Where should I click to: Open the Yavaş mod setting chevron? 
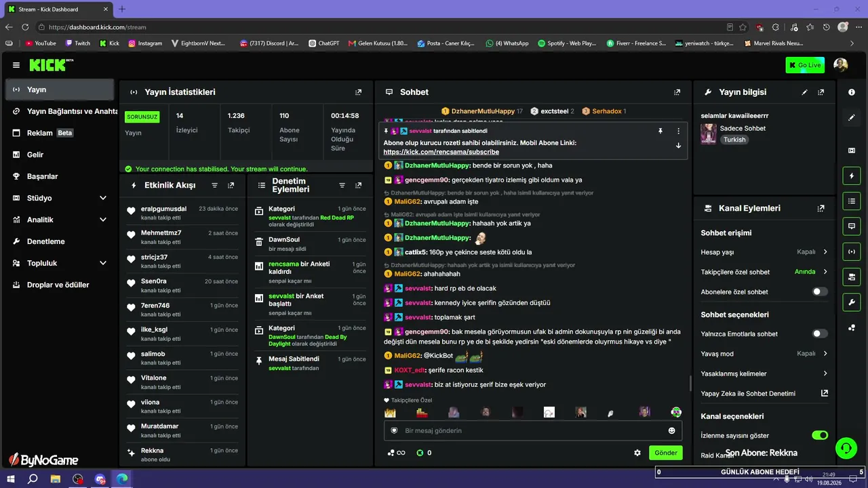pyautogui.click(x=825, y=353)
